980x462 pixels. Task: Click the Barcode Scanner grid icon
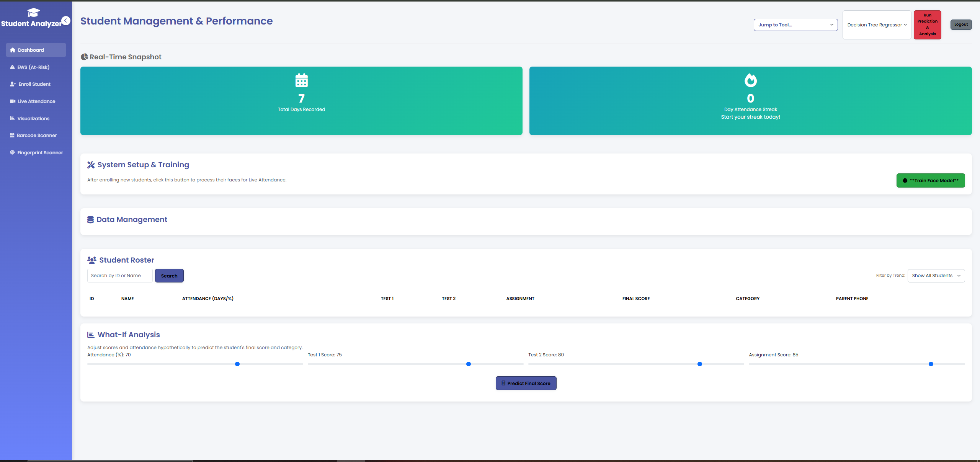click(x=12, y=135)
